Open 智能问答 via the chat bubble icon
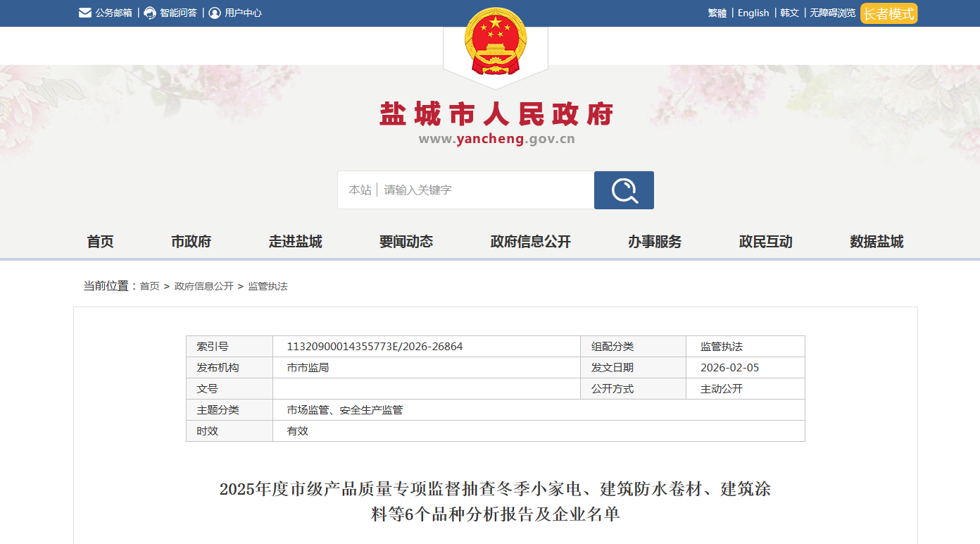Screen dimensions: 980x544 148,12
